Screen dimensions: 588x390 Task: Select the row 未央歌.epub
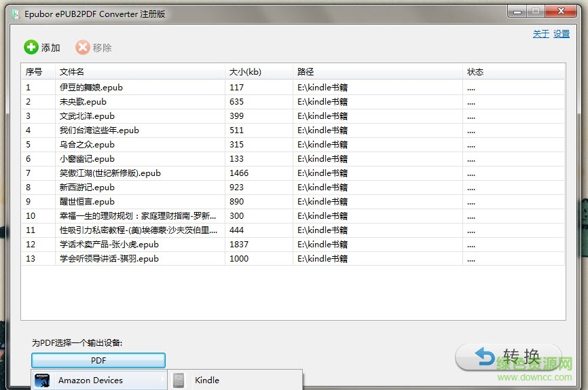[293, 102]
